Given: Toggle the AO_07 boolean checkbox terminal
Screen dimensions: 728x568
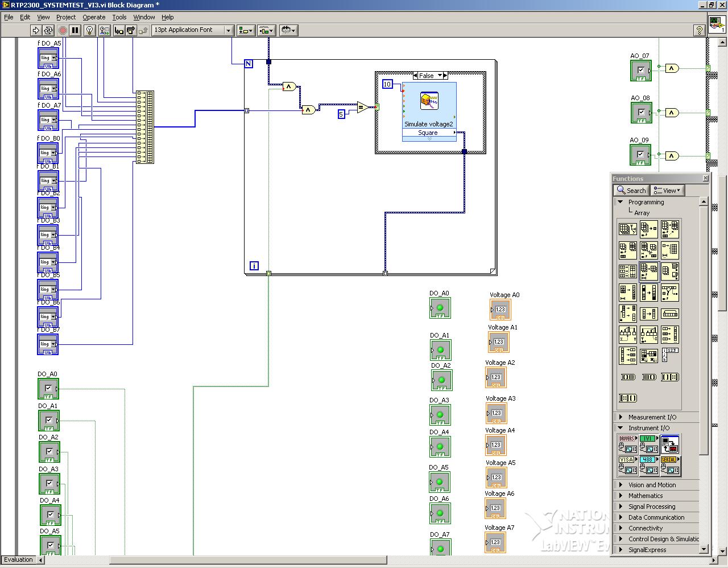Looking at the screenshot, I should [x=641, y=70].
